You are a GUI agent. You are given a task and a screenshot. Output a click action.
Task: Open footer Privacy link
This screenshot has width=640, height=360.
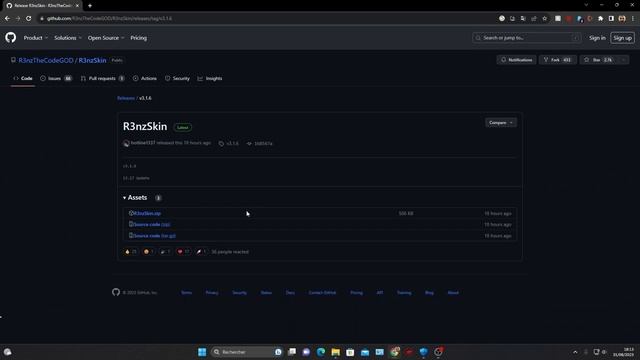pyautogui.click(x=212, y=293)
